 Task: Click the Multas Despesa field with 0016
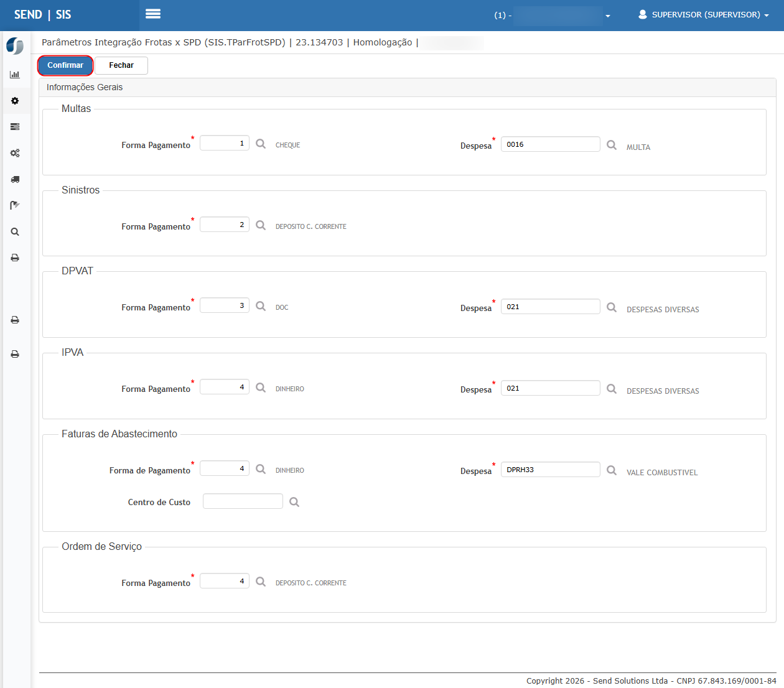pos(550,144)
